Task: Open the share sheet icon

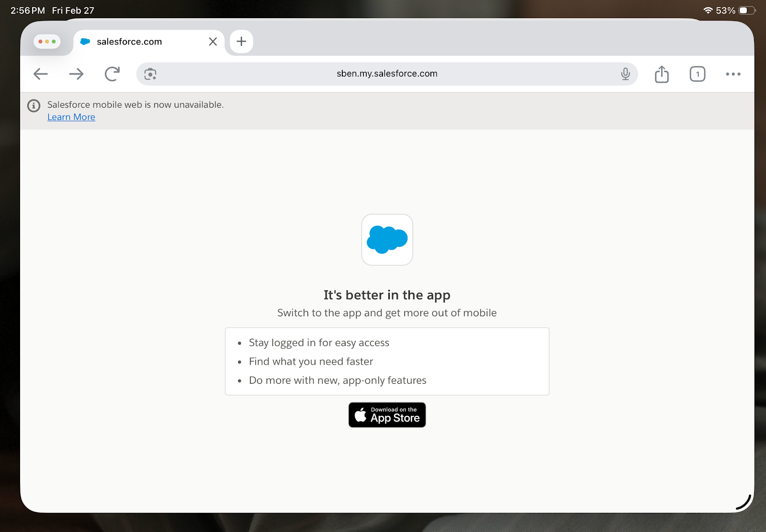Action: click(x=662, y=74)
